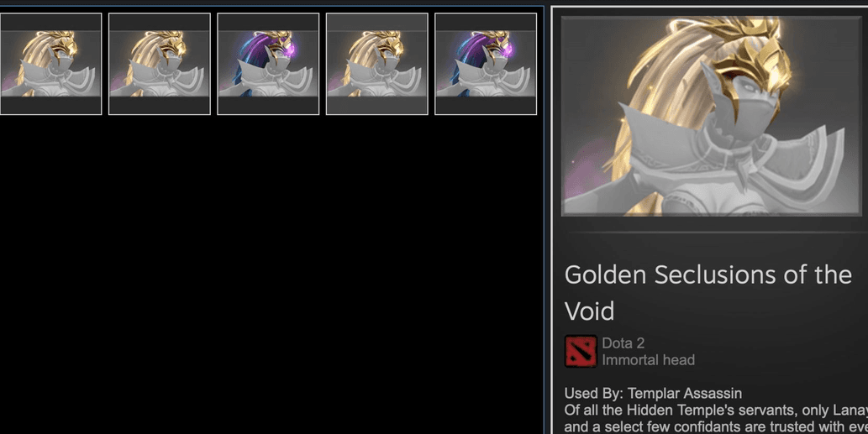The width and height of the screenshot is (868, 434).
Task: Select the Immortal head item type label
Action: click(648, 360)
